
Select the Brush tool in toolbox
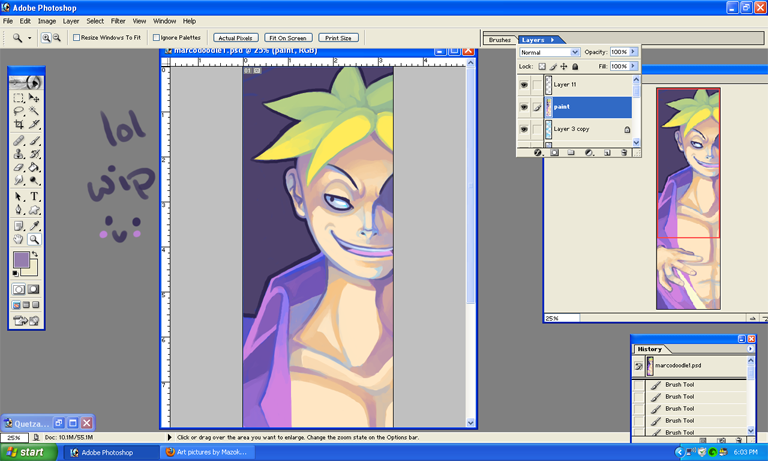coord(34,141)
